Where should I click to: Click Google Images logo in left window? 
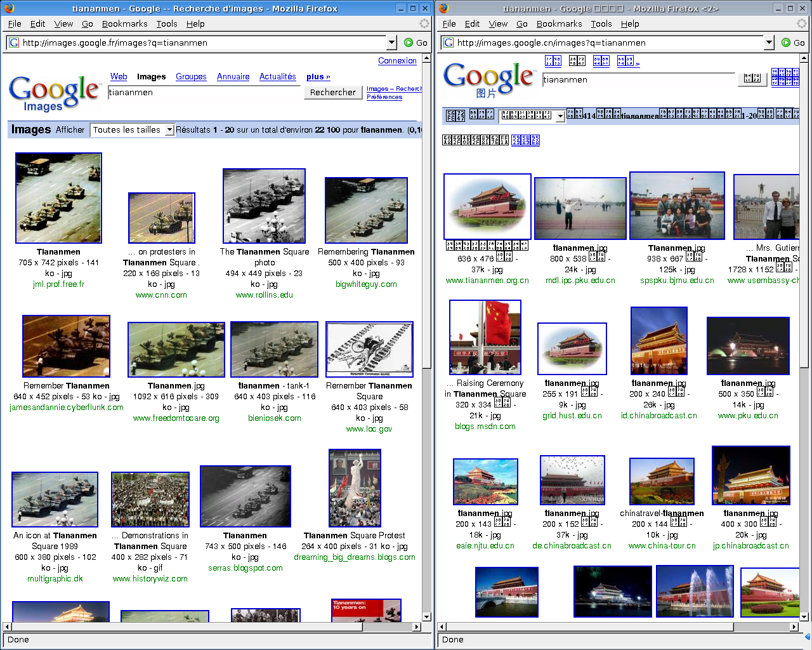[x=54, y=93]
